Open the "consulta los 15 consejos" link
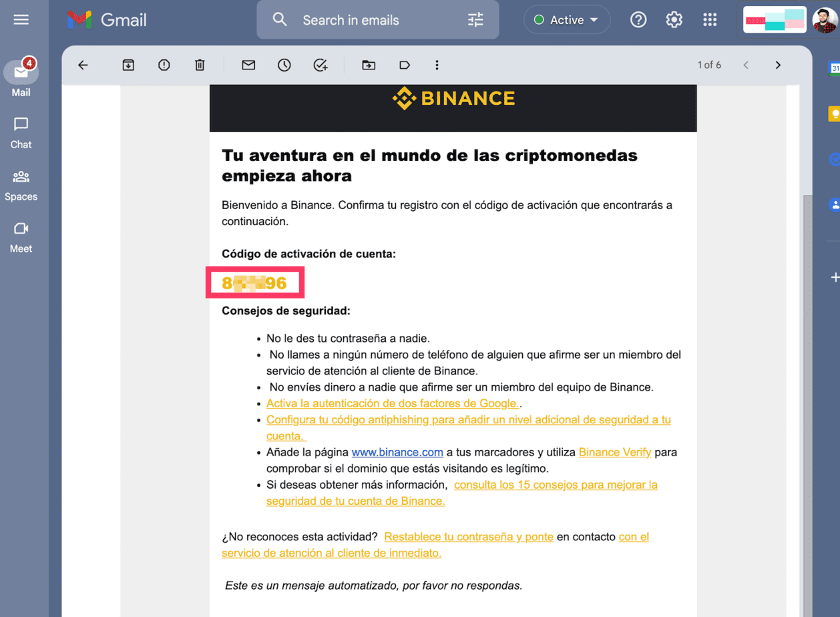The image size is (840, 617). coord(462,492)
